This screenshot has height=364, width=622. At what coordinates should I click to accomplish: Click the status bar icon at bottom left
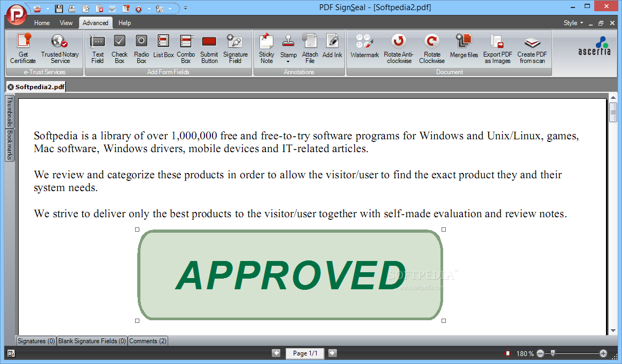(x=11, y=353)
